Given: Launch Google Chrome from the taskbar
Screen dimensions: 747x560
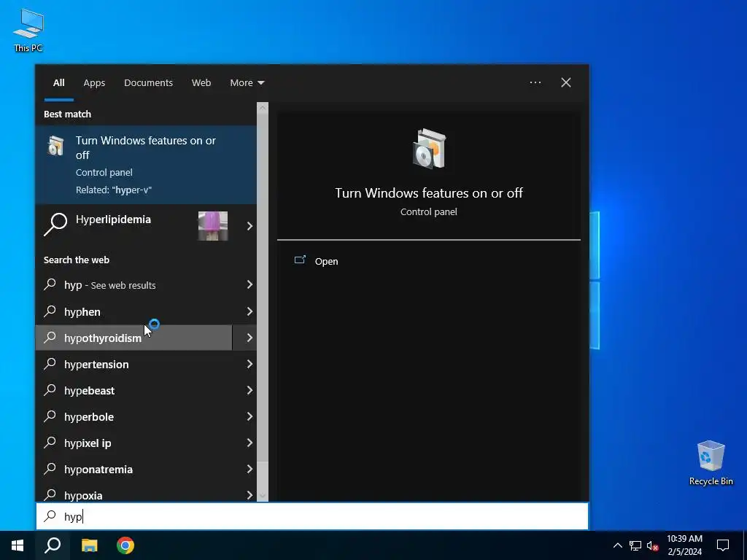Looking at the screenshot, I should coord(125,545).
